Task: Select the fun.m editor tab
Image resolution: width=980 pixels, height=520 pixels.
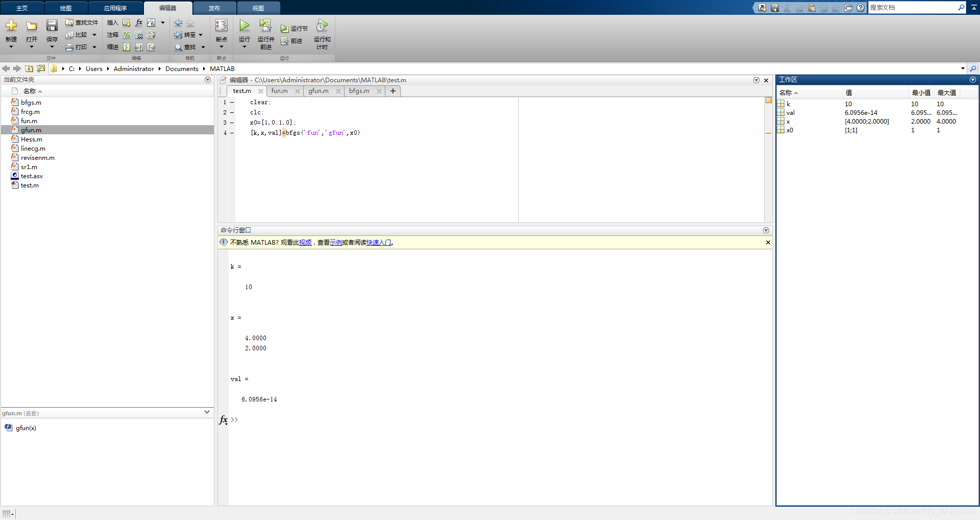Action: 280,91
